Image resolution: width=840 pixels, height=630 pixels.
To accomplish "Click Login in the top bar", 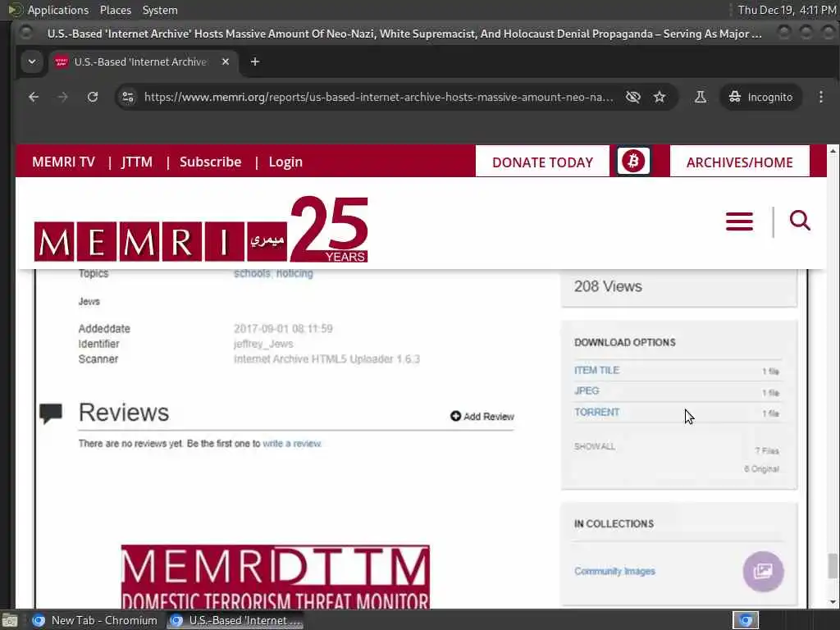I will [x=285, y=162].
